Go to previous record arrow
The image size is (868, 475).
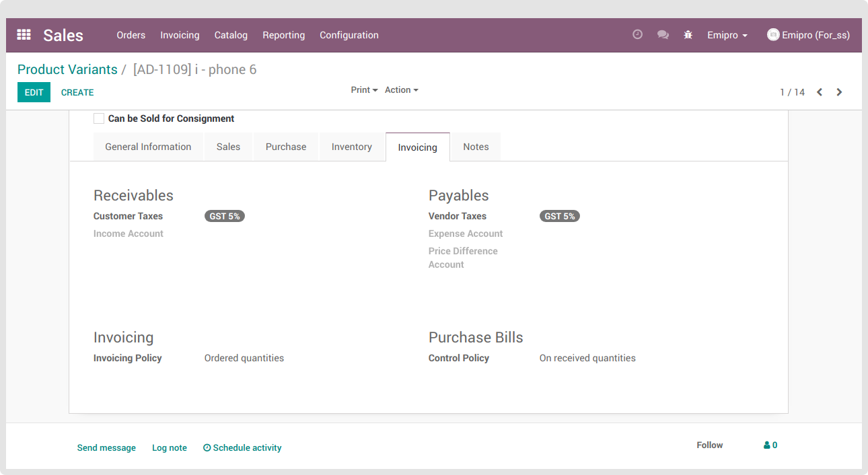point(820,92)
